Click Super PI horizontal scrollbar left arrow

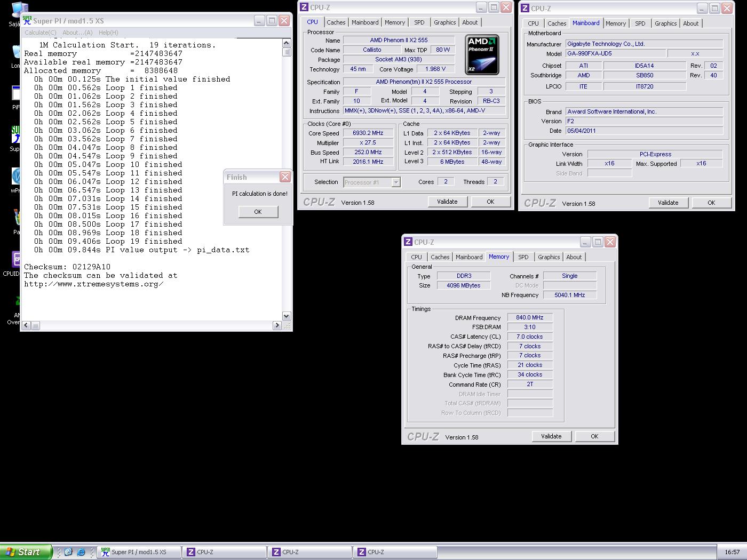27,325
